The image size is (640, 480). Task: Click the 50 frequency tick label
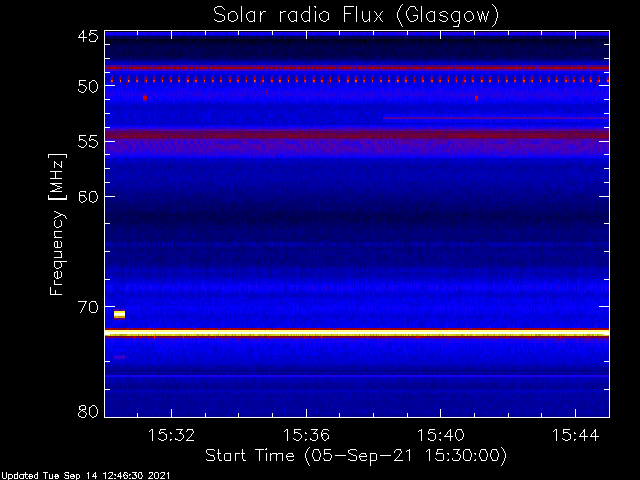pos(88,87)
